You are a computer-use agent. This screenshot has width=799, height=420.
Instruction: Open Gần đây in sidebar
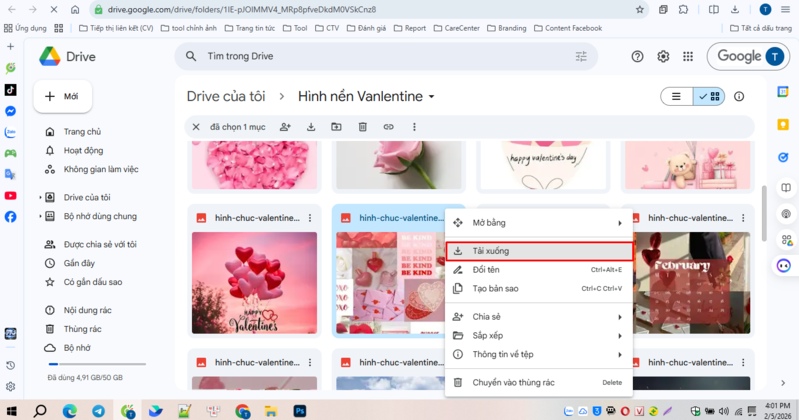(79, 263)
